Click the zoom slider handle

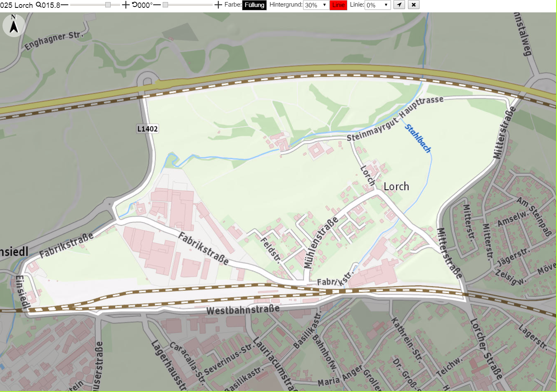pos(108,5)
